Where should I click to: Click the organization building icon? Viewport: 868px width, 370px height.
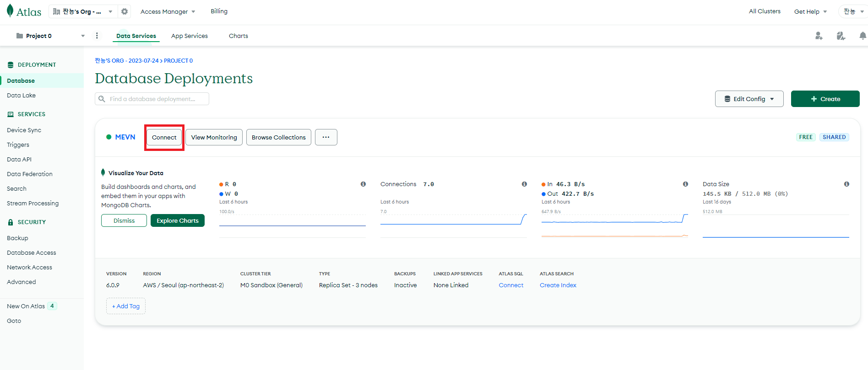56,11
